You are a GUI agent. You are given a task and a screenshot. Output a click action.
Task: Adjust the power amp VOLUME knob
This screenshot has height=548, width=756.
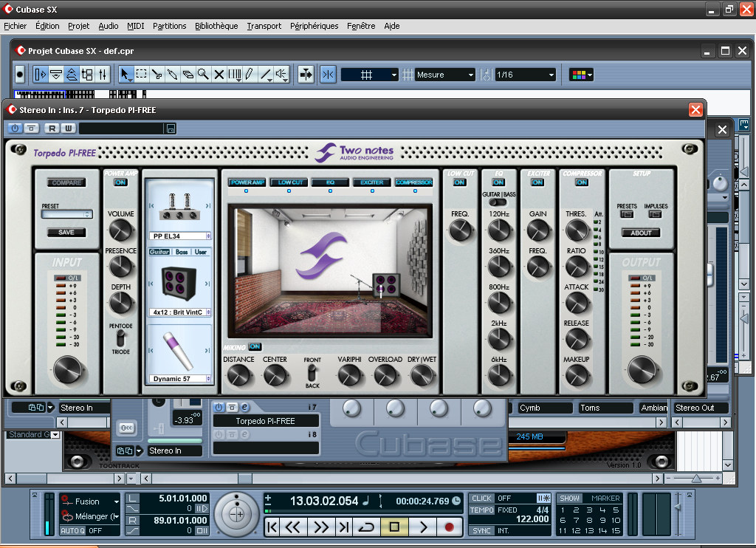(x=120, y=230)
